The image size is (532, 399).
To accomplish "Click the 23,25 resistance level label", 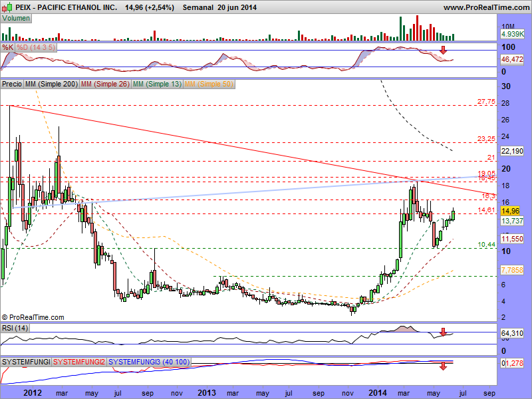I will [x=486, y=139].
